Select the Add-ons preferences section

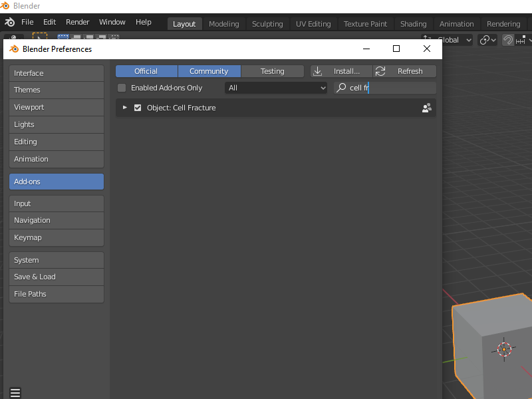(57, 182)
